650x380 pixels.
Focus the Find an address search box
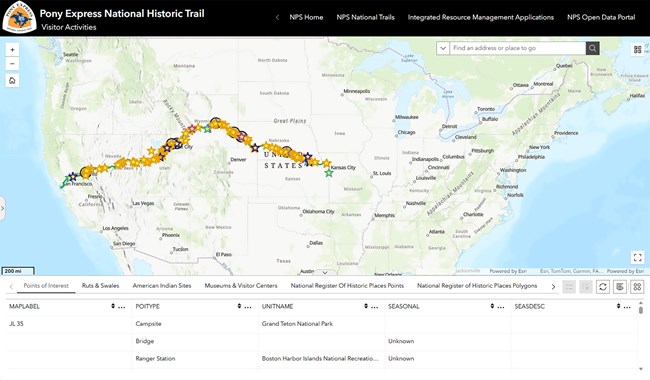tap(518, 48)
